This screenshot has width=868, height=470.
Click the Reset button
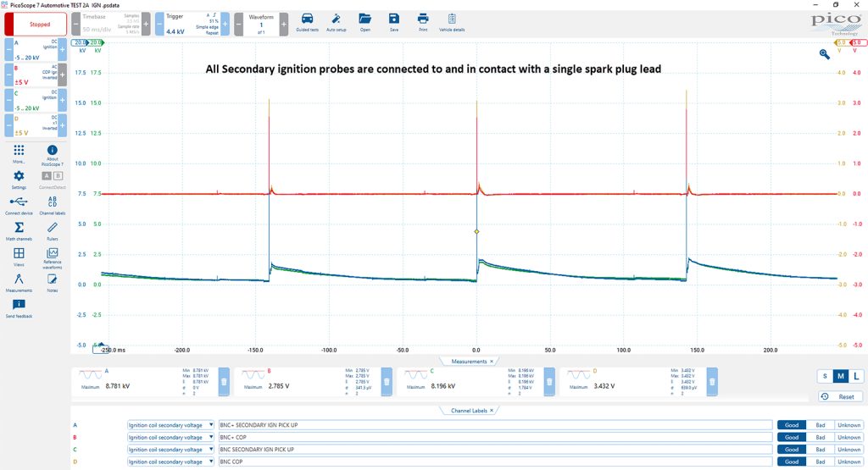tap(840, 396)
